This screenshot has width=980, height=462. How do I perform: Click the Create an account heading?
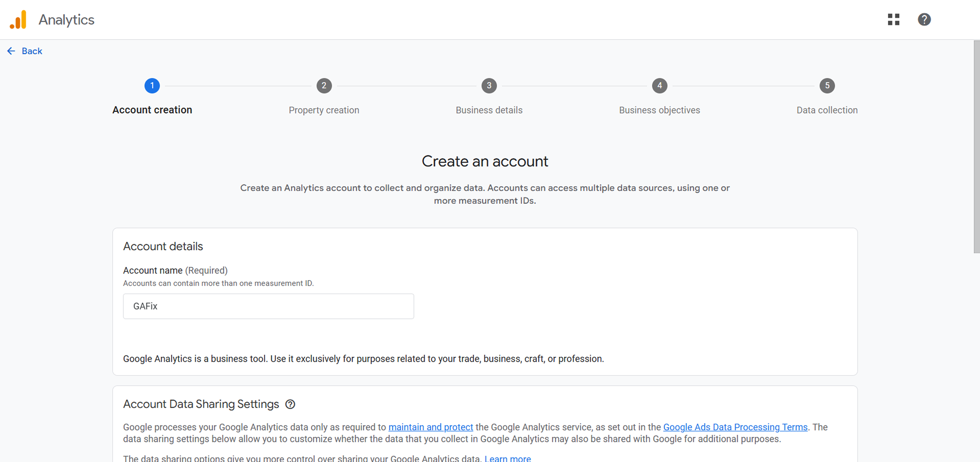(485, 162)
